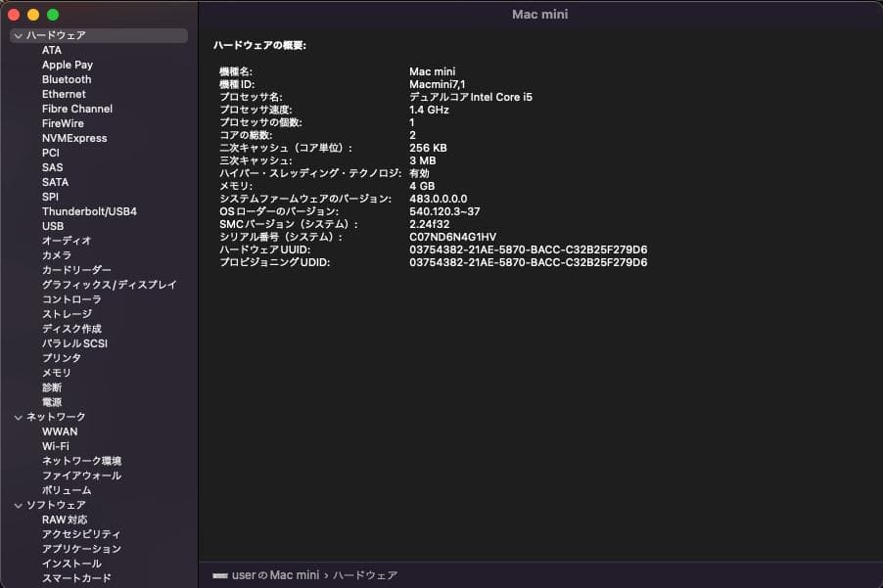Viewport: 883px width, 588px height.
Task: Close the window with red button
Action: click(14, 15)
